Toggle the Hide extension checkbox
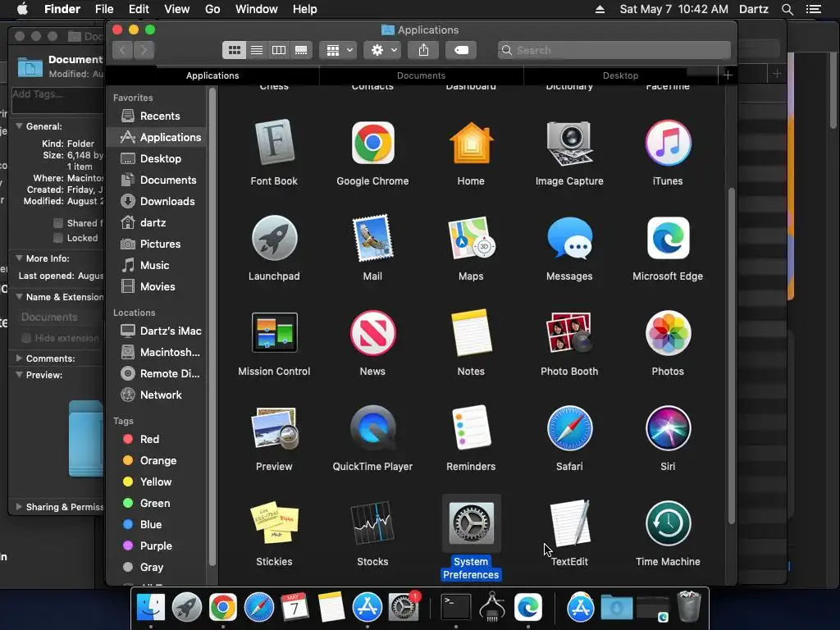840x630 pixels. pos(25,338)
